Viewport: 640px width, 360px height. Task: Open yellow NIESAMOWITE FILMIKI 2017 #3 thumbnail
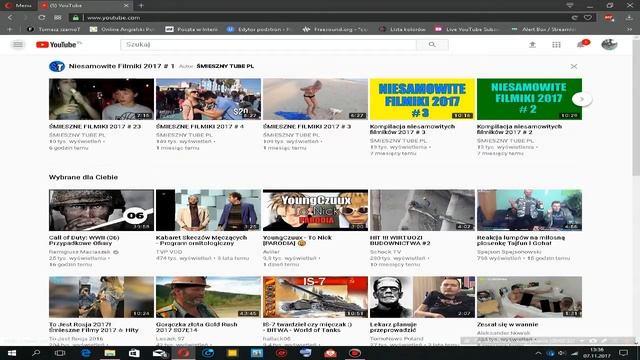[422, 99]
